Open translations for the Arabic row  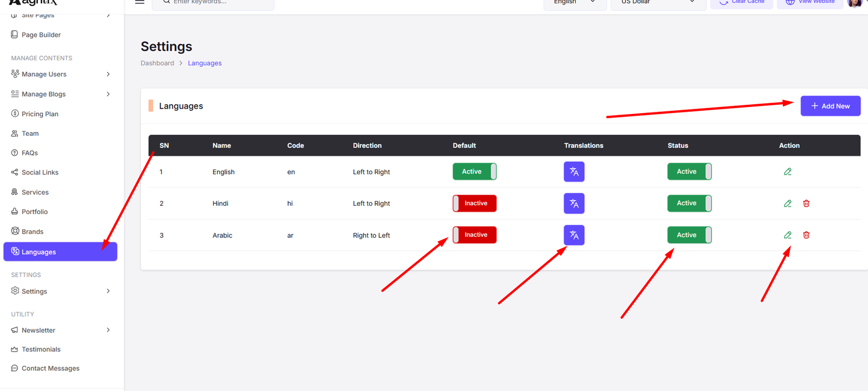(x=574, y=235)
